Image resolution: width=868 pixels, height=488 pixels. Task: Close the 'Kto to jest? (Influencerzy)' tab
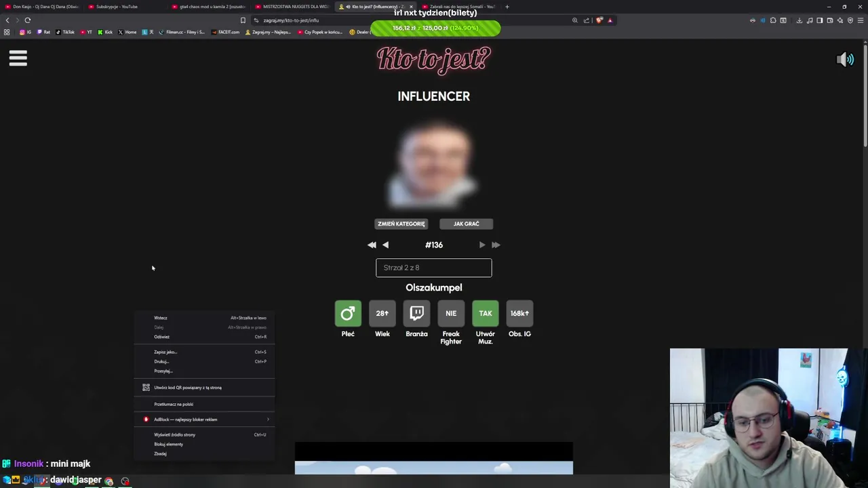tap(411, 7)
